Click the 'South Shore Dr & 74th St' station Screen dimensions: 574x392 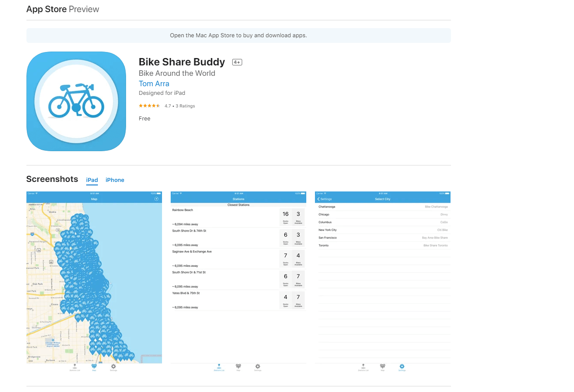pos(189,231)
